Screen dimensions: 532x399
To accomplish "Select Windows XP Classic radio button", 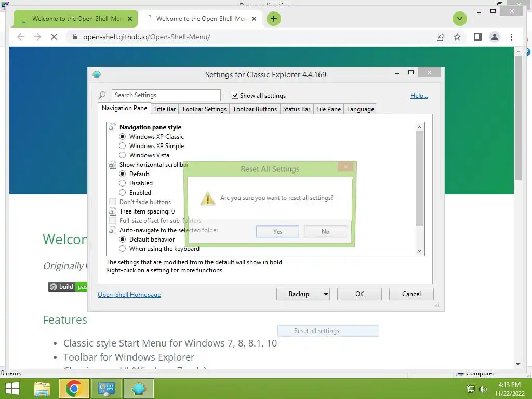I will tap(122, 137).
